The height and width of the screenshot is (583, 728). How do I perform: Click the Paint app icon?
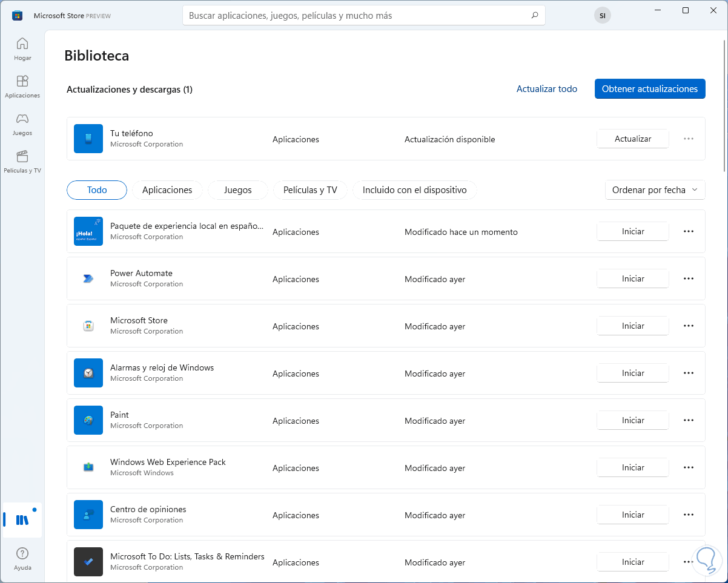[x=88, y=420]
